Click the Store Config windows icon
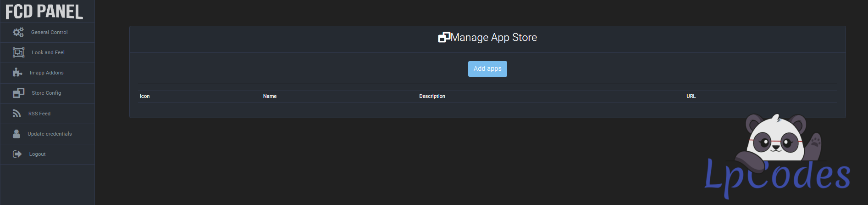868x205 pixels. coord(18,93)
